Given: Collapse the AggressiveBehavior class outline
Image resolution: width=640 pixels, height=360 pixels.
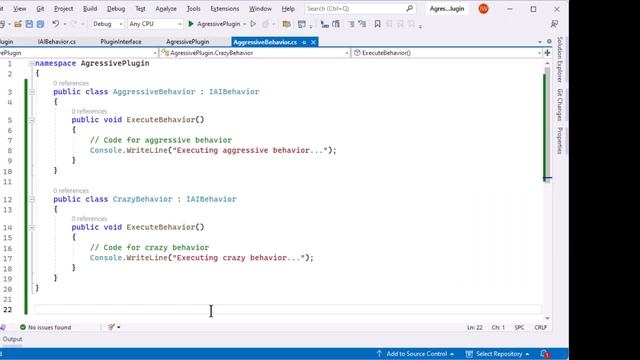Looking at the screenshot, I should pyautogui.click(x=31, y=92).
